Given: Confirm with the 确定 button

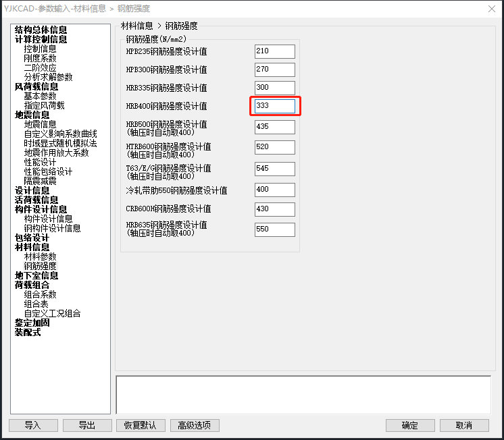Looking at the screenshot, I should pos(411,426).
